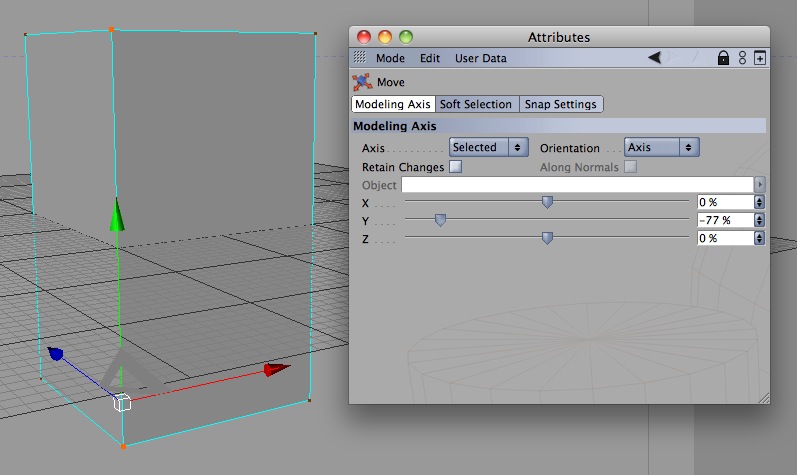The width and height of the screenshot is (797, 475).
Task: Open new Attributes panel with plus icon
Action: (x=759, y=58)
